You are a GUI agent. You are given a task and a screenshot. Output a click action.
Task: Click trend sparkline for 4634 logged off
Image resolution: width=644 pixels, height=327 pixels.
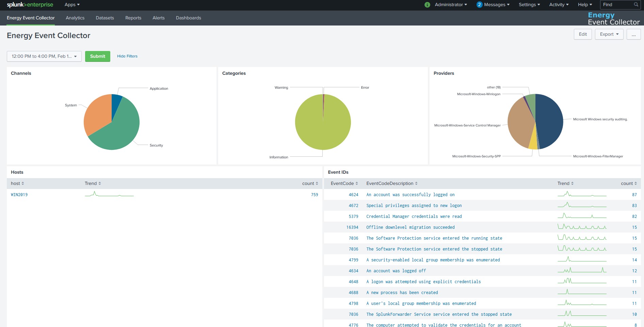pyautogui.click(x=582, y=270)
